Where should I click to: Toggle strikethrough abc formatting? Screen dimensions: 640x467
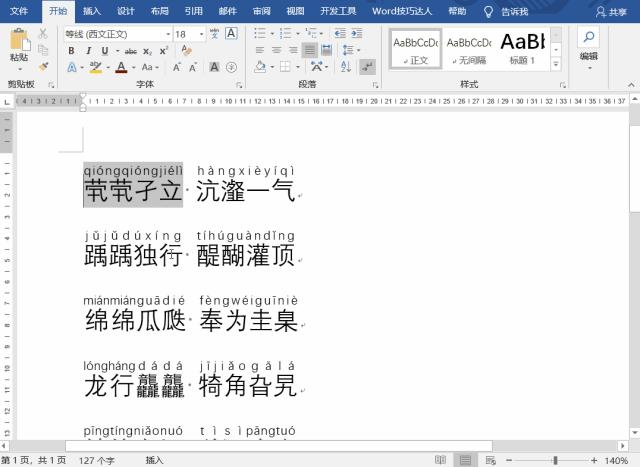[131, 51]
